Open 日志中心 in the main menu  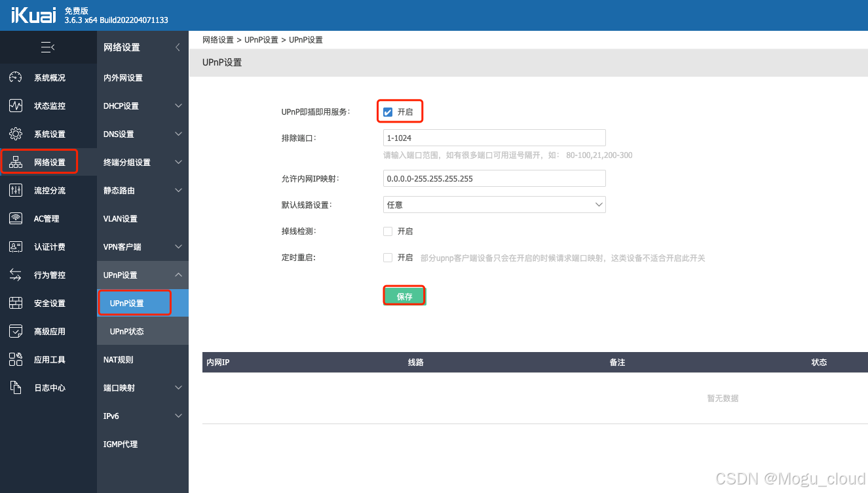pyautogui.click(x=48, y=387)
